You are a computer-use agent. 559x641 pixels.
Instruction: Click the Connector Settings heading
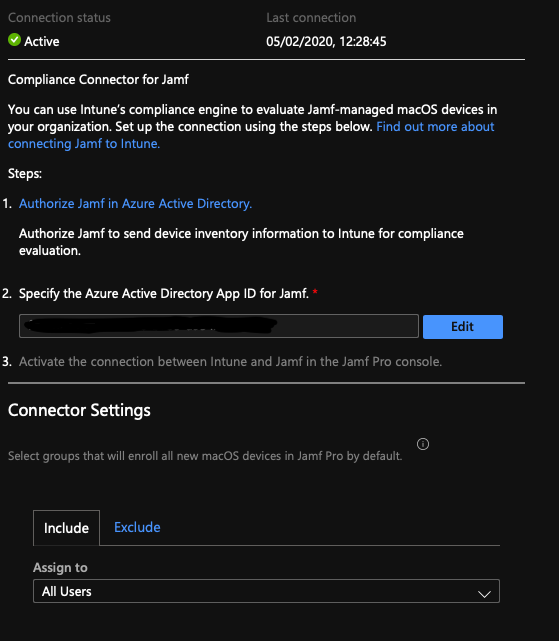79,410
